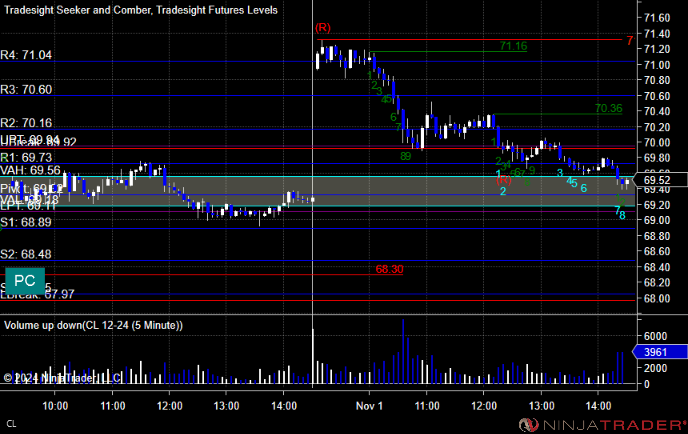
Task: Click the 71.60 price axis value
Action: pos(657,18)
